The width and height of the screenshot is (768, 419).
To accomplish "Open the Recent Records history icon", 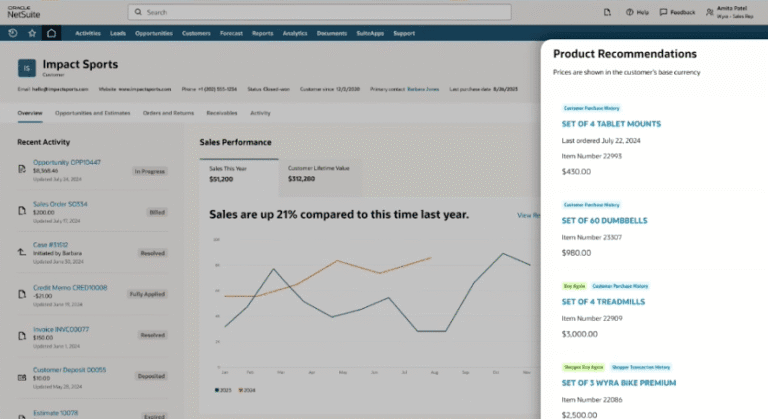I will pos(13,33).
